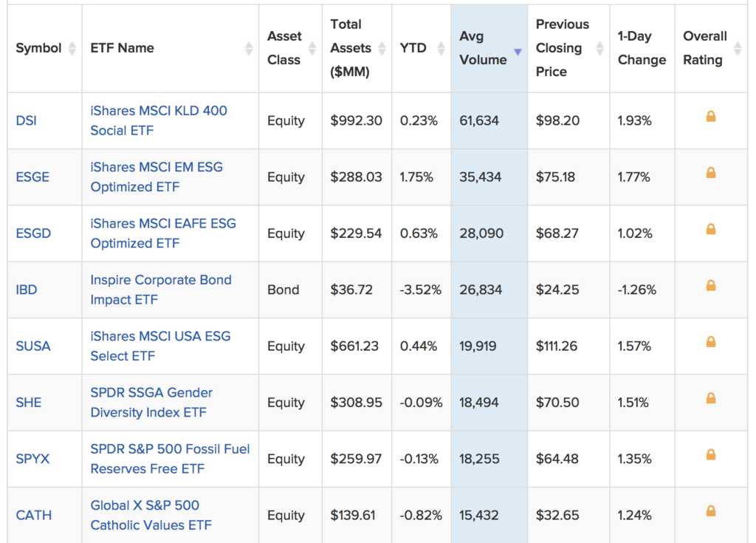
Task: Open SPDR S&P 500 Fossil Fuel Reserves Free ETF
Action: pos(170,459)
